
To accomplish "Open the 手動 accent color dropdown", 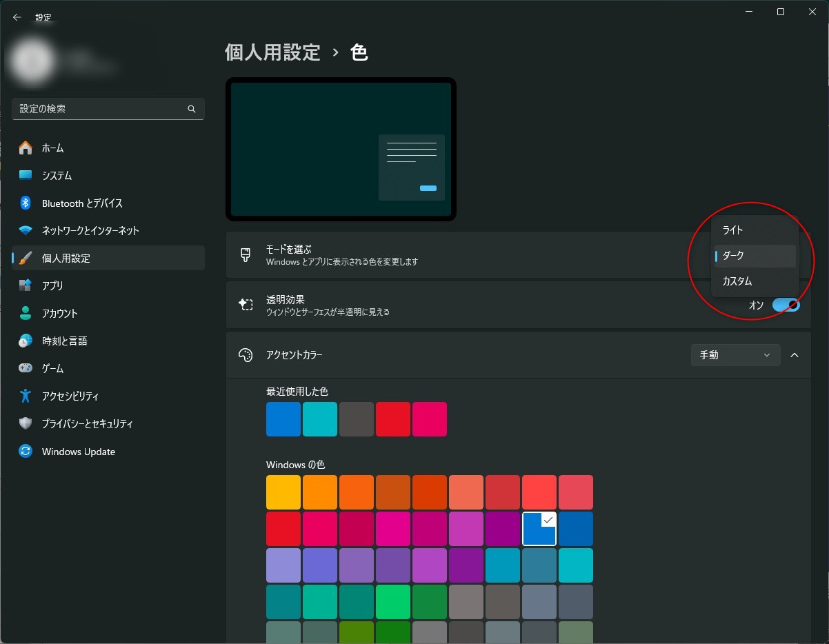I will [735, 355].
